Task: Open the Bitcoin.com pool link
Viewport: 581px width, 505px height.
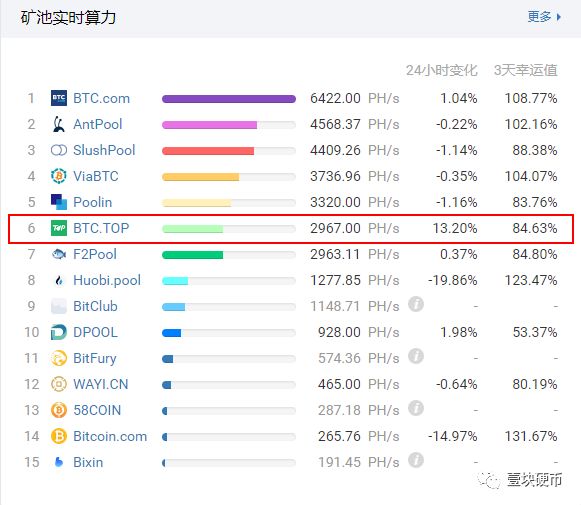Action: [110, 436]
